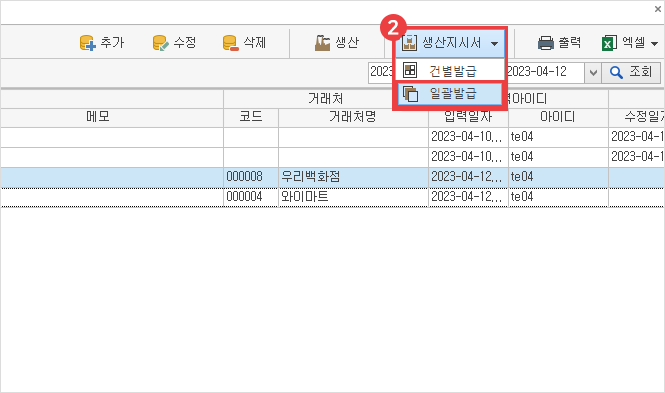The image size is (665, 393).
Task: Click the 일괄발급 stacked pages icon
Action: tap(410, 94)
